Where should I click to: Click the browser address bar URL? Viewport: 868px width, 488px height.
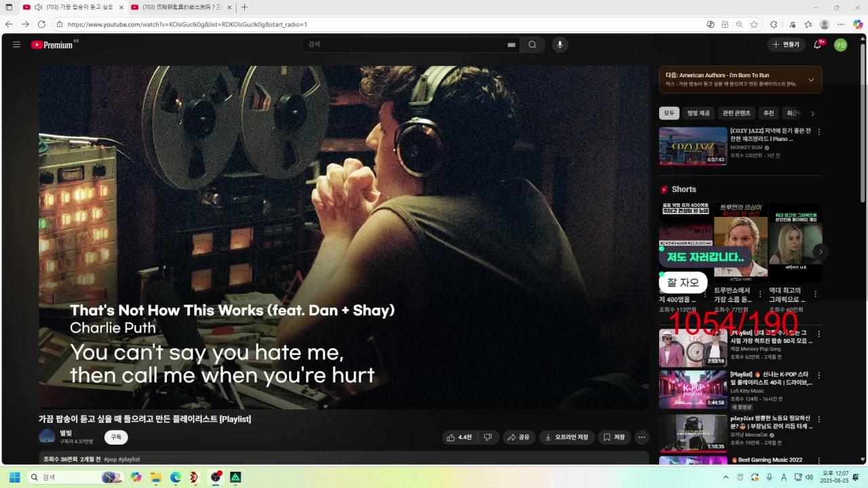pyautogui.click(x=187, y=24)
